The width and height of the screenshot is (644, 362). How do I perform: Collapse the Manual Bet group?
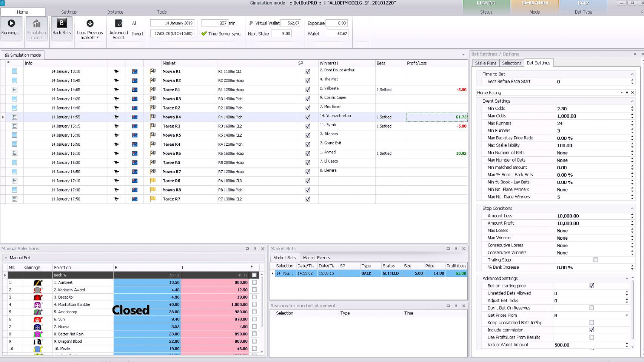tap(6, 258)
